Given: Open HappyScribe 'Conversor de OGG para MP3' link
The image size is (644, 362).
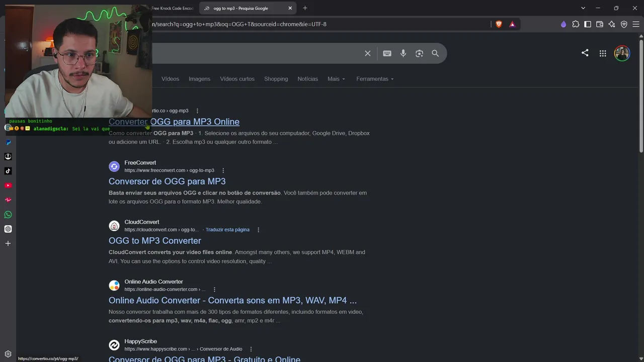Looking at the screenshot, I should tap(204, 359).
